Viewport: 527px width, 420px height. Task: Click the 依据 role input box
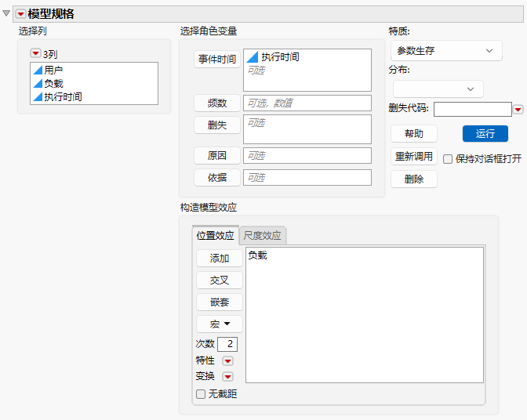307,178
